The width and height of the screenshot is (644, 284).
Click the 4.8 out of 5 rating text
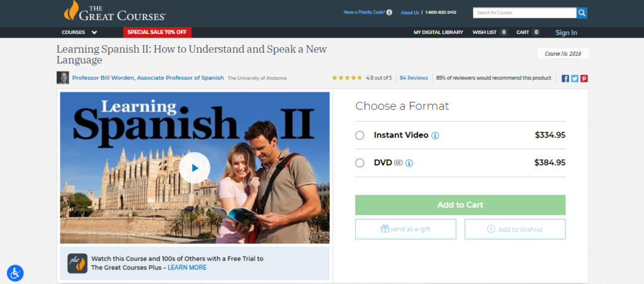[x=379, y=77]
